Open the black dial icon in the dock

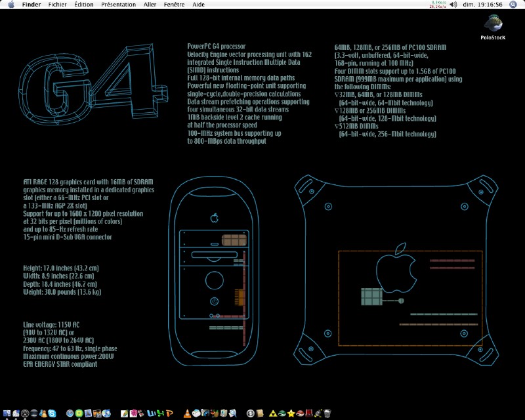(x=25, y=413)
